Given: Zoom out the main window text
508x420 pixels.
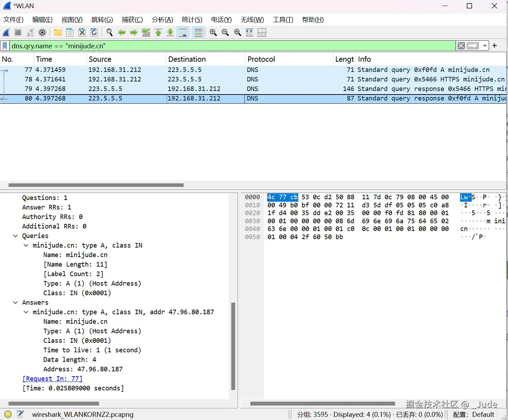Looking at the screenshot, I should (x=225, y=32).
